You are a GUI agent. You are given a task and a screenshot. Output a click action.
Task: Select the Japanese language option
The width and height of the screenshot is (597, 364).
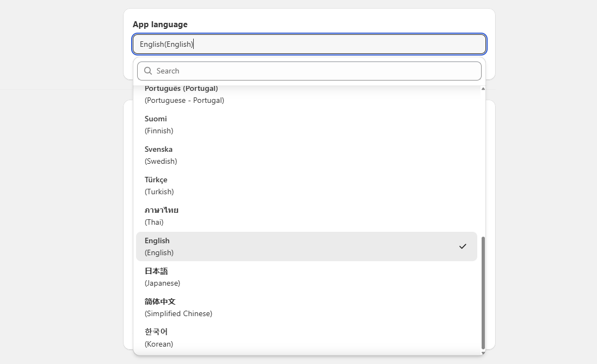306,277
